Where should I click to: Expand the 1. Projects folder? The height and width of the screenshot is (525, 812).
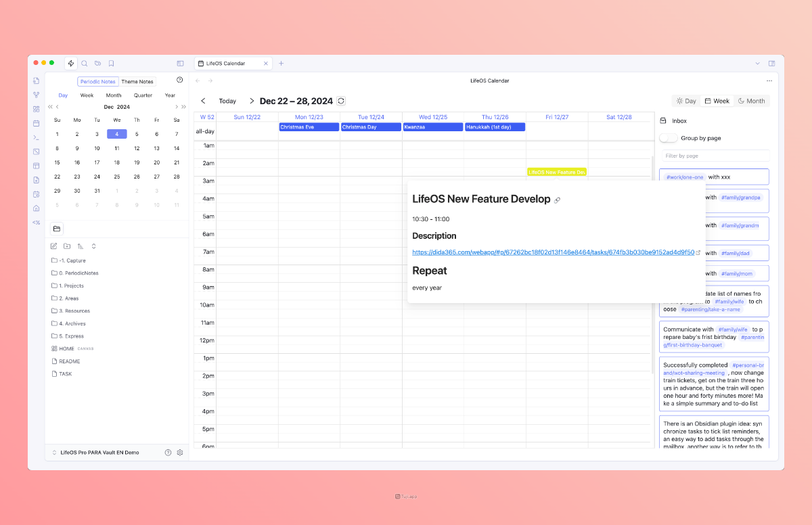(x=71, y=286)
